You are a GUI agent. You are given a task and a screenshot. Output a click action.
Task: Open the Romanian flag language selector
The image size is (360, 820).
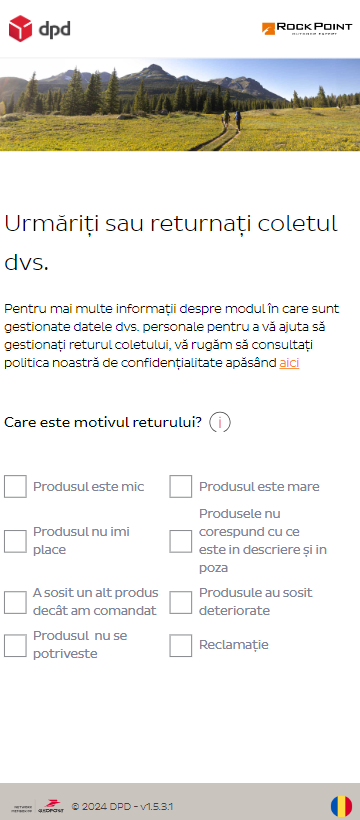341,806
